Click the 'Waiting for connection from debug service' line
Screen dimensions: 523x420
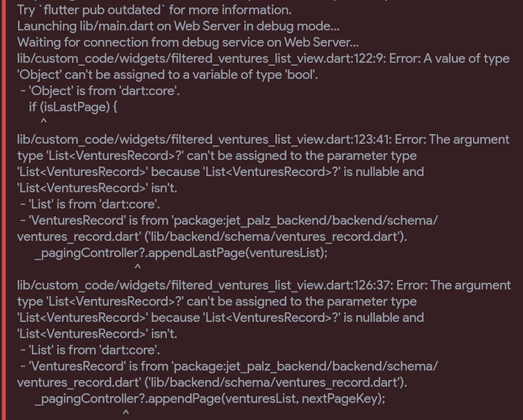tap(188, 42)
